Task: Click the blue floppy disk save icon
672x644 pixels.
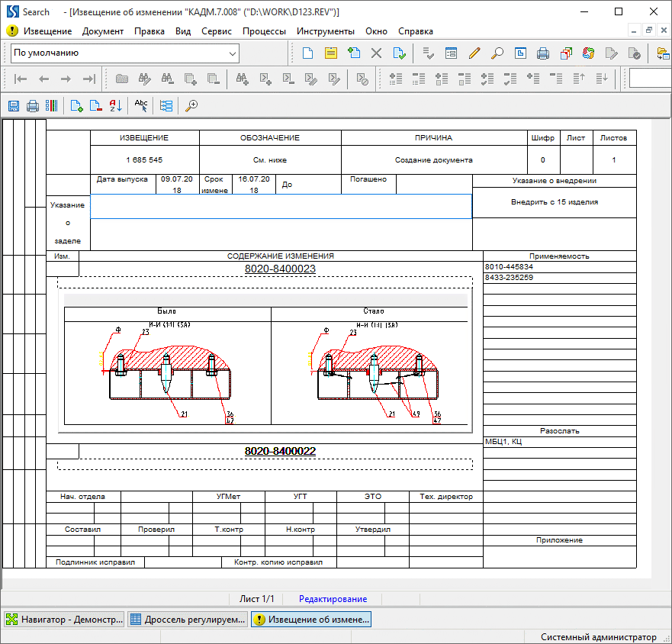Action: point(13,106)
